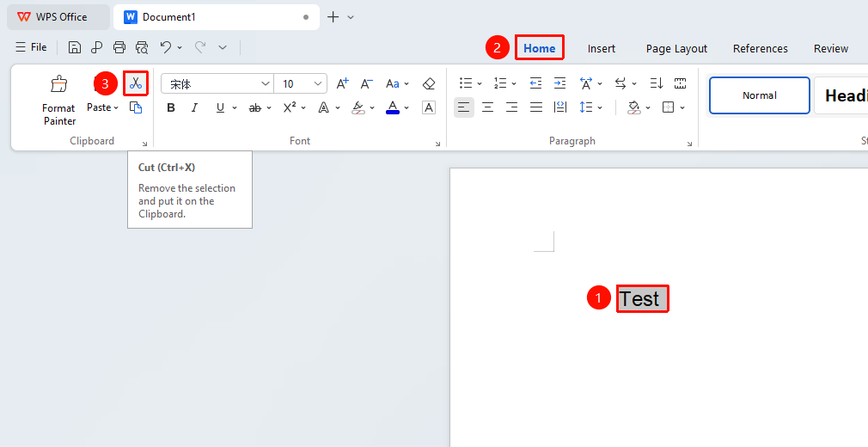Switch to the Page Layout tab
Viewport: 868px width, 447px height.
676,49
